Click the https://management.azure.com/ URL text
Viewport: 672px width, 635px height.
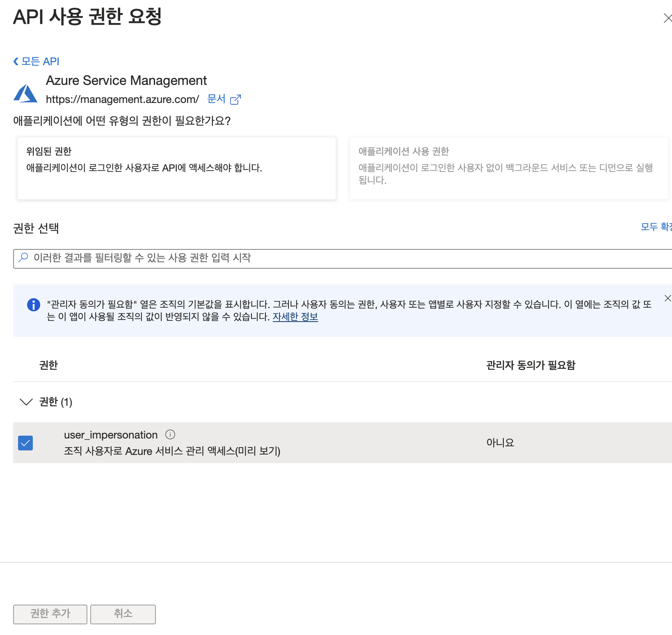pyautogui.click(x=122, y=99)
